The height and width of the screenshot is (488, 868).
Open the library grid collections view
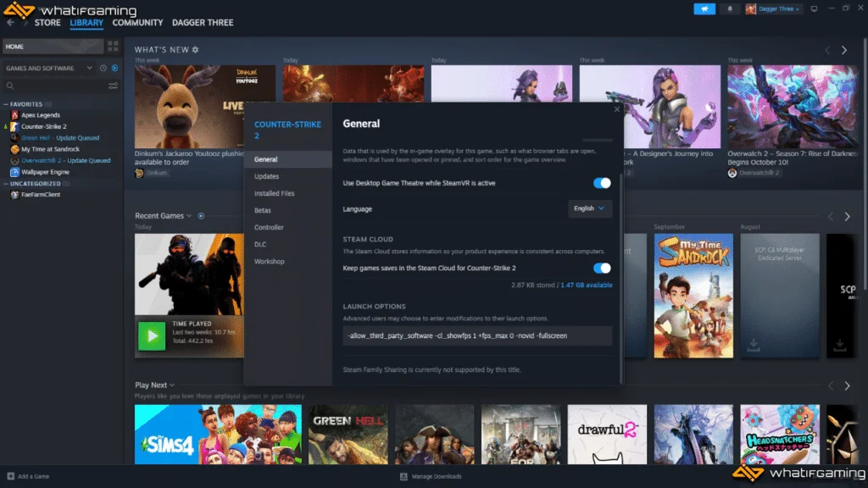click(113, 47)
